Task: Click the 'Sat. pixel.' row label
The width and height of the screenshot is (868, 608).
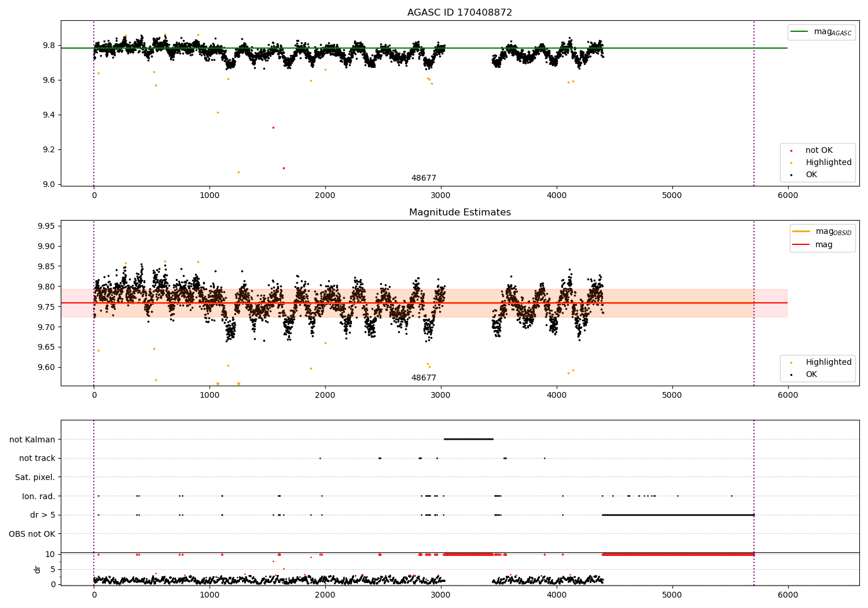Action: (x=35, y=477)
